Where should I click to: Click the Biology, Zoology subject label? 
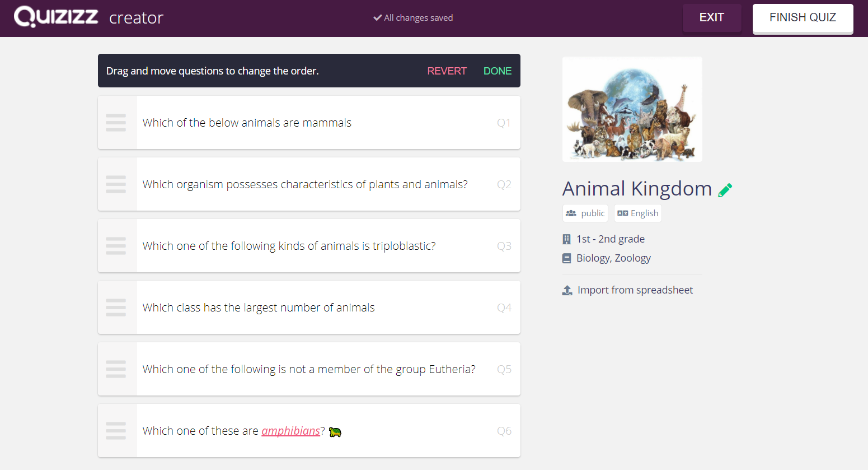[x=613, y=258]
